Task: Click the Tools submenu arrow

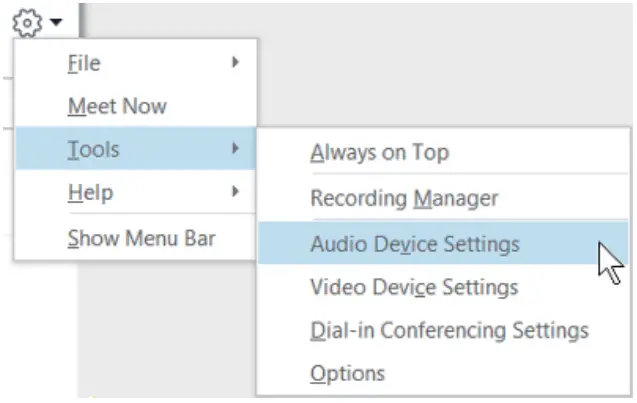Action: point(236,150)
